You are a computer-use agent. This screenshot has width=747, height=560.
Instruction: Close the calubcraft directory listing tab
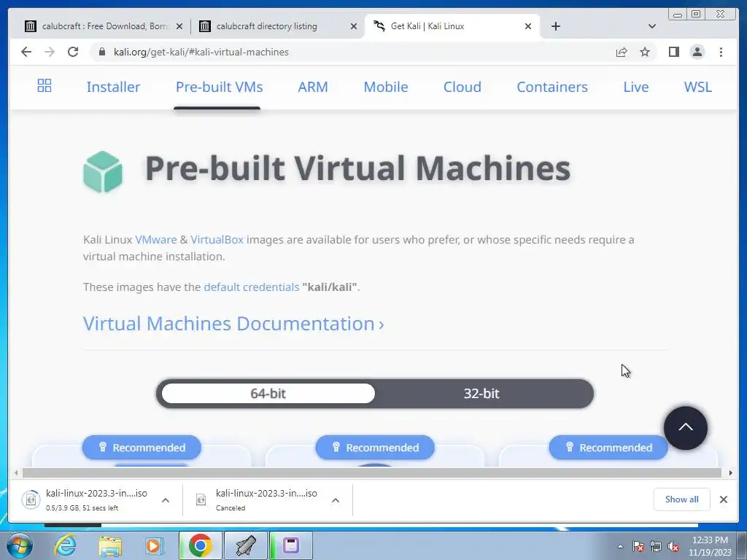coord(354,26)
